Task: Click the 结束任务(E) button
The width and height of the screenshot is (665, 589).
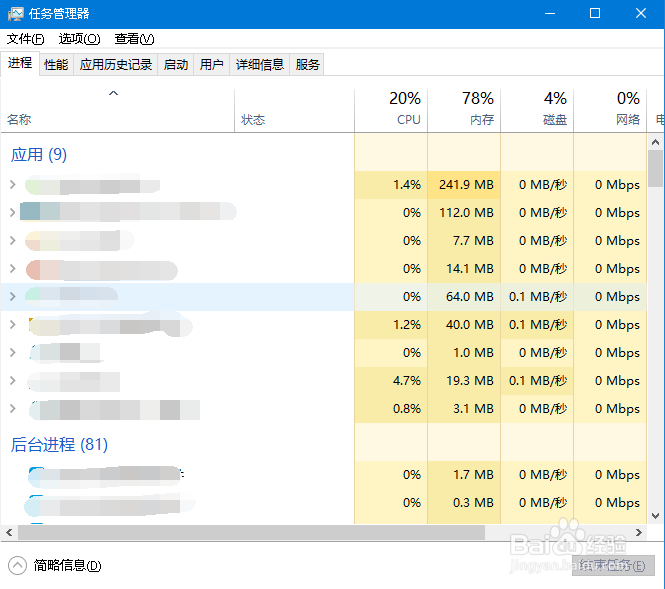Action: 613,566
